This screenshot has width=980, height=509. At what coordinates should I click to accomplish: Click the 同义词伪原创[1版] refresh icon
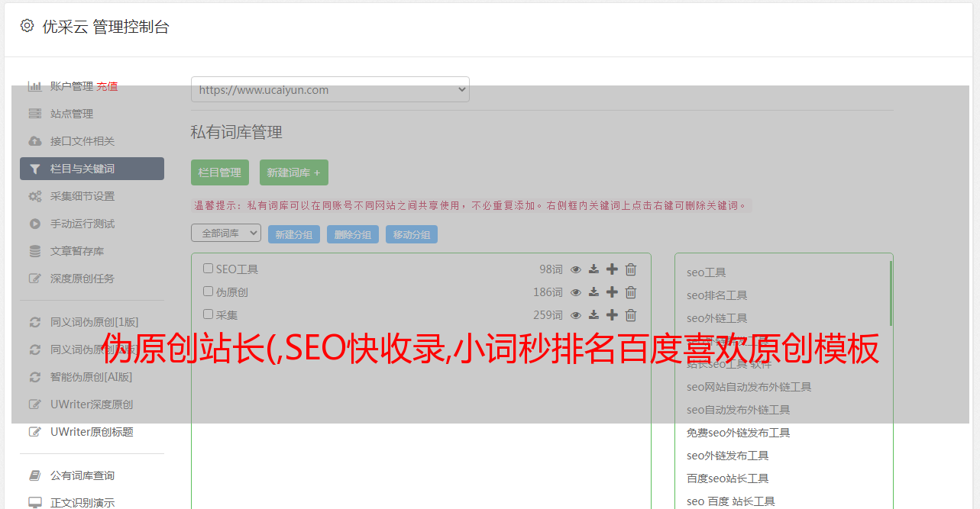[x=35, y=322]
